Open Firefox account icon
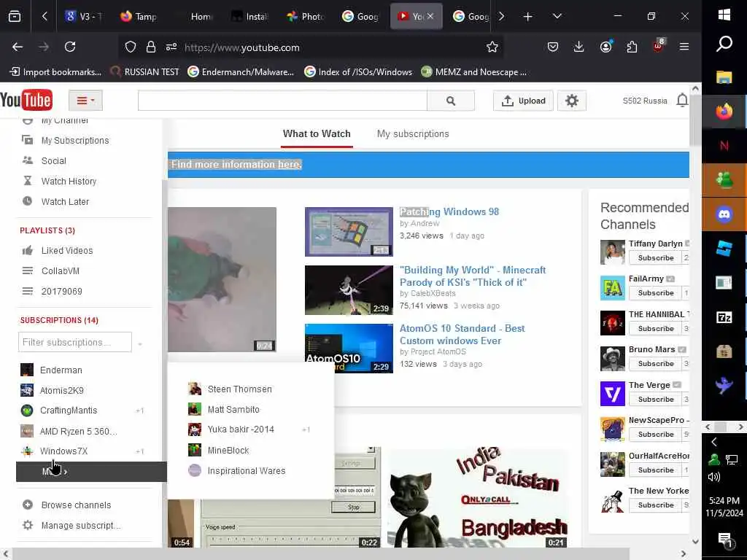Screen dimensions: 747x560 pyautogui.click(x=605, y=47)
